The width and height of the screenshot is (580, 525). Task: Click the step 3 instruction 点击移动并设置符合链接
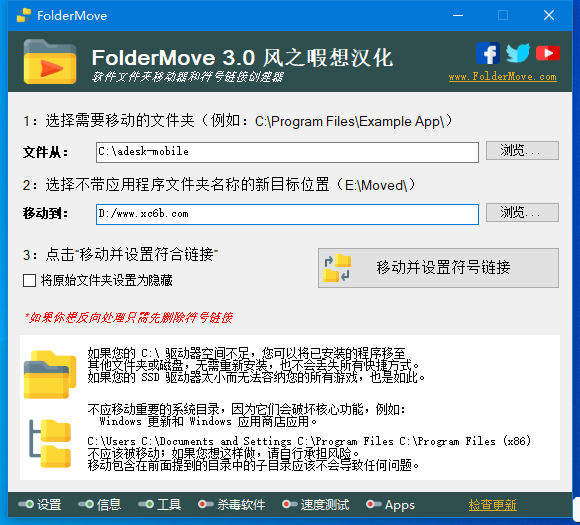click(x=121, y=255)
